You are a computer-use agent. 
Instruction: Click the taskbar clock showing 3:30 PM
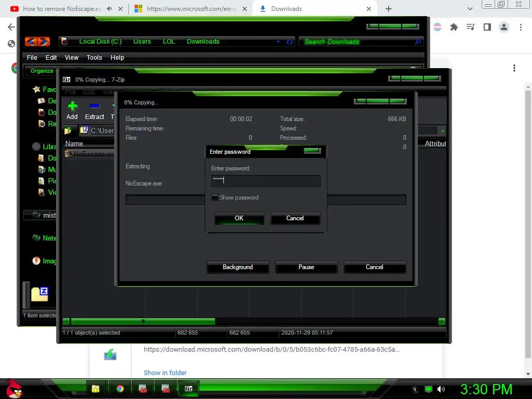coord(486,389)
